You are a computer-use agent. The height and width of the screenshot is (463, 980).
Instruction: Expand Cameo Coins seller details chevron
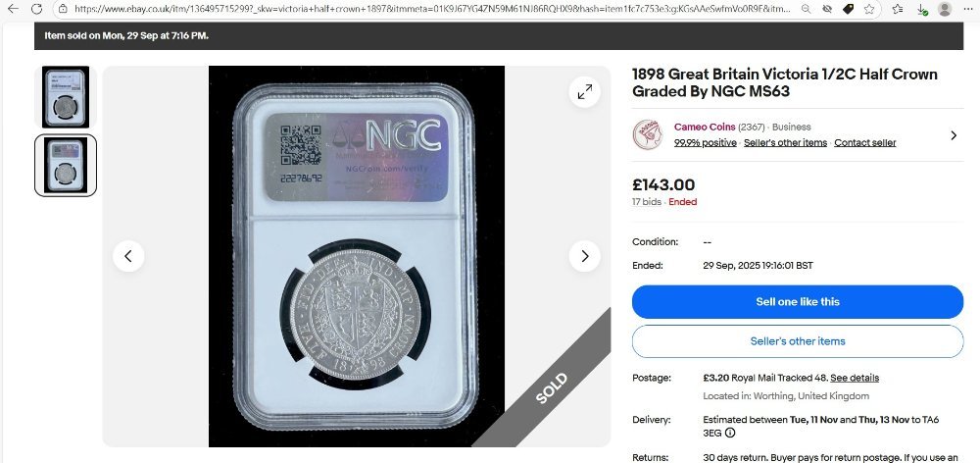pyautogui.click(x=954, y=135)
